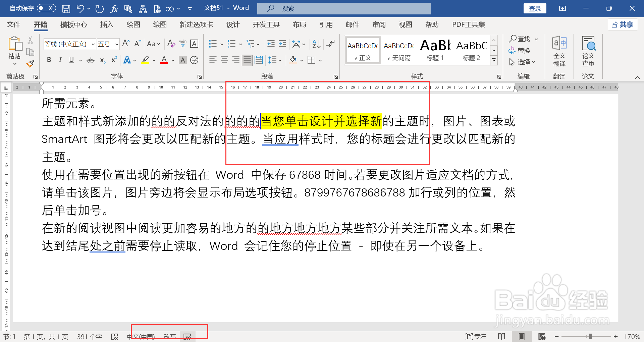Expand the underline style dropdown arrow
The image size is (644, 342).
coord(80,61)
